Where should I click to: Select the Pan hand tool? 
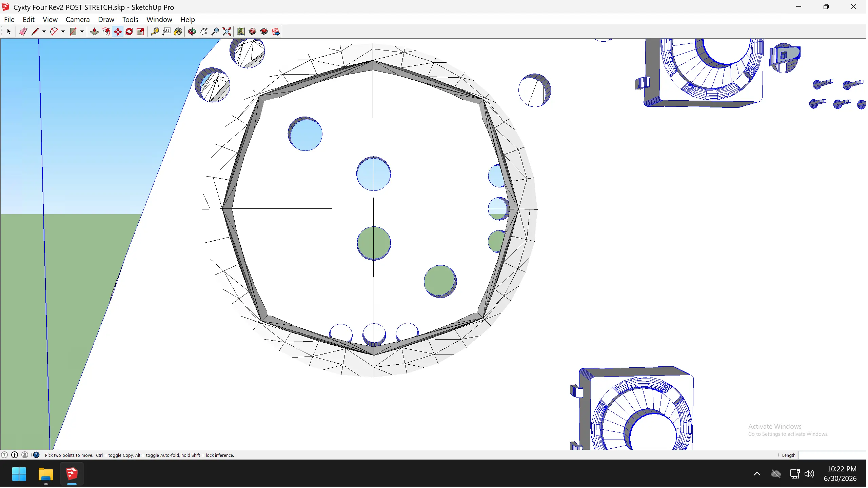pyautogui.click(x=204, y=32)
